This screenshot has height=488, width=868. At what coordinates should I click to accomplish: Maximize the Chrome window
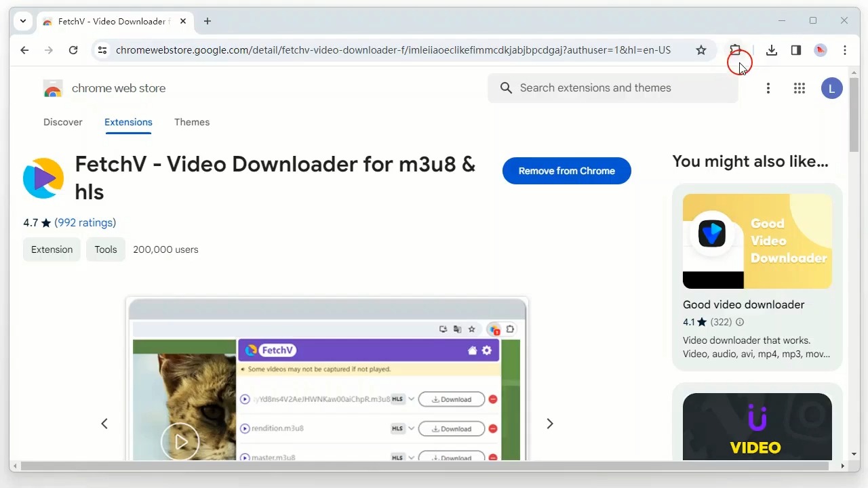(x=813, y=21)
